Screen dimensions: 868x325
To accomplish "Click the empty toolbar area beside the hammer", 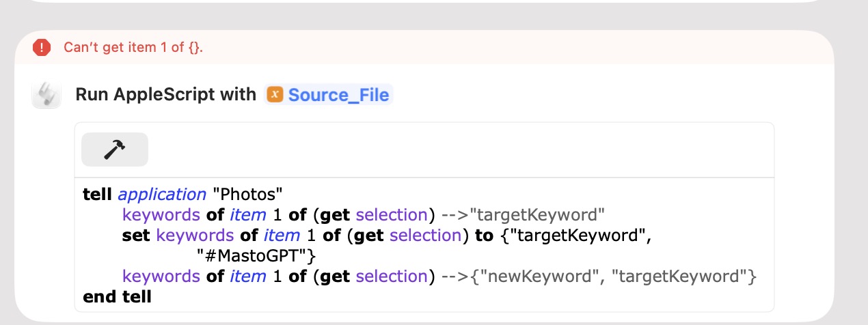I will (458, 149).
